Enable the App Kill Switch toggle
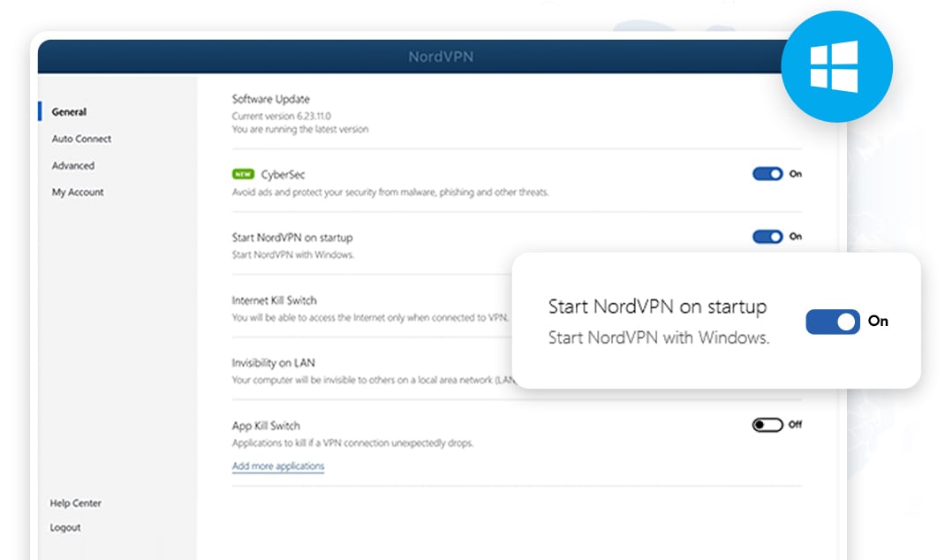Viewport: 945px width, 560px height. coord(767,425)
